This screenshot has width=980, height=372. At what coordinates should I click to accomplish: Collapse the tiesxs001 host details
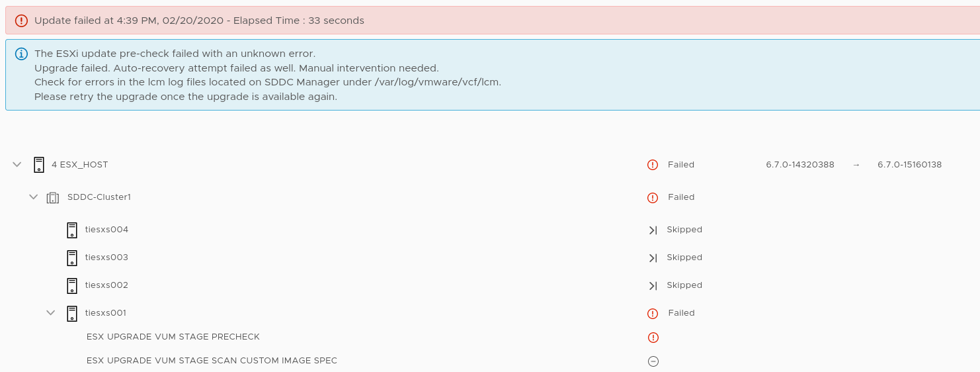point(50,312)
